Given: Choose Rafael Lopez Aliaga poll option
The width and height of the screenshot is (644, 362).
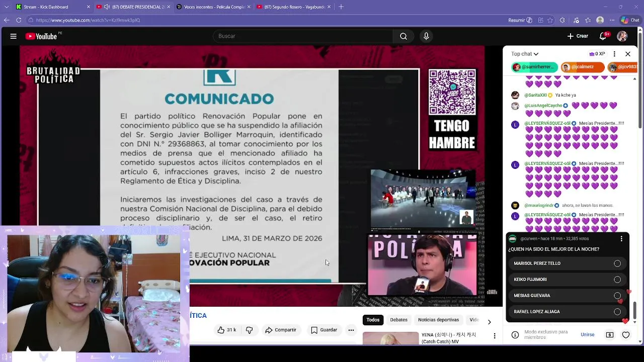Looking at the screenshot, I should (567, 312).
